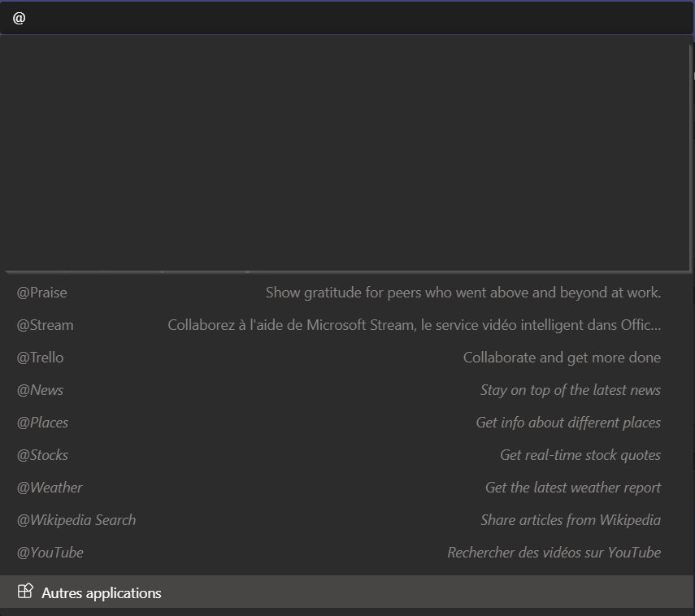Open the Autres applications entry label

101,593
